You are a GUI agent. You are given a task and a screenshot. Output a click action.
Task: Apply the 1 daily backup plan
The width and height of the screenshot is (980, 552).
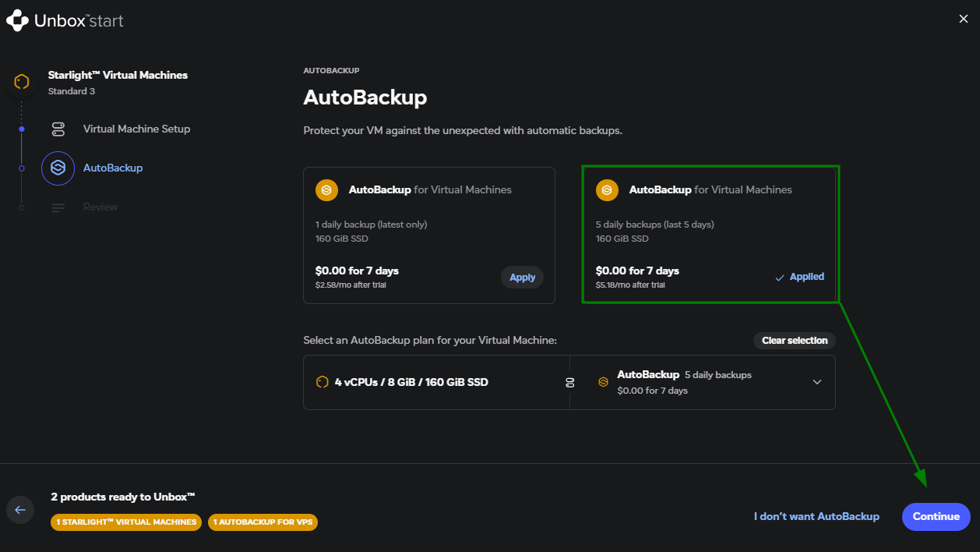click(522, 277)
